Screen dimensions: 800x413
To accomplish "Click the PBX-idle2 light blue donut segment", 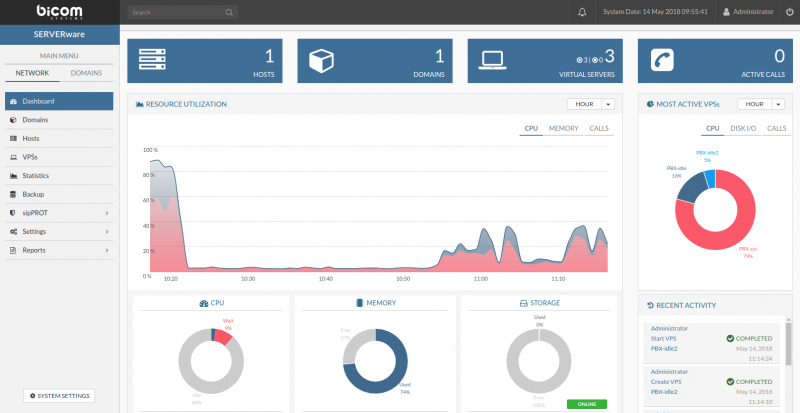I will tap(710, 178).
